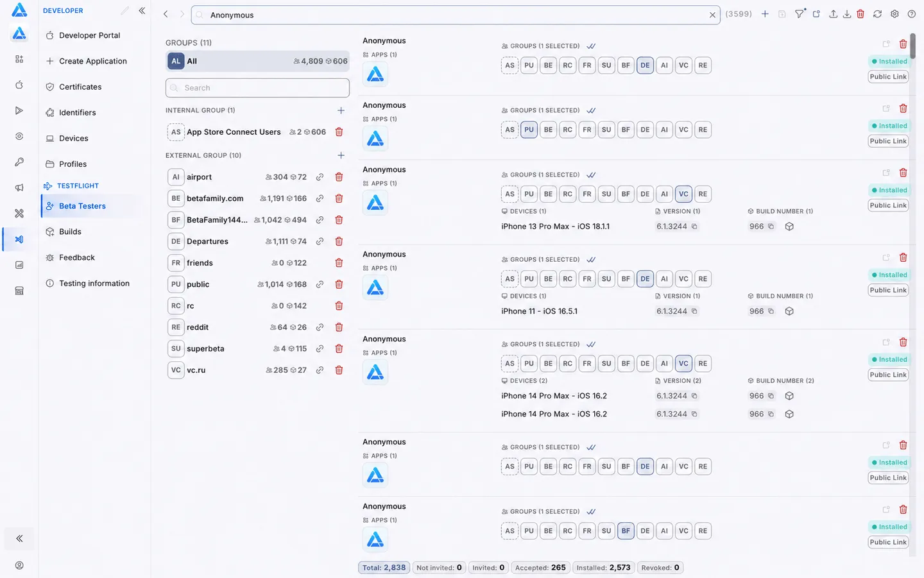
Task: Click the megaphone icon in the left rail
Action: (19, 187)
